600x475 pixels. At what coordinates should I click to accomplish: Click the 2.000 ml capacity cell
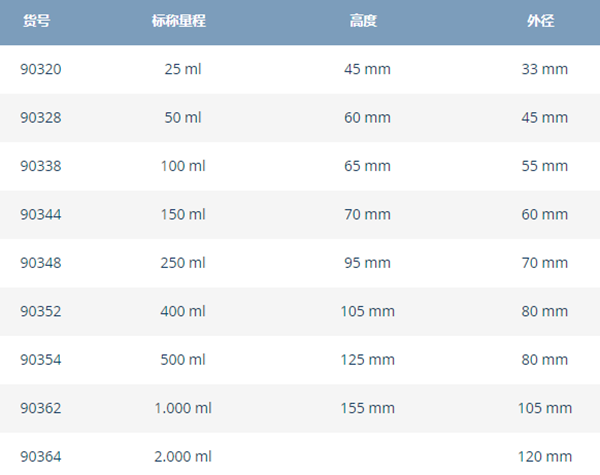pos(183,457)
